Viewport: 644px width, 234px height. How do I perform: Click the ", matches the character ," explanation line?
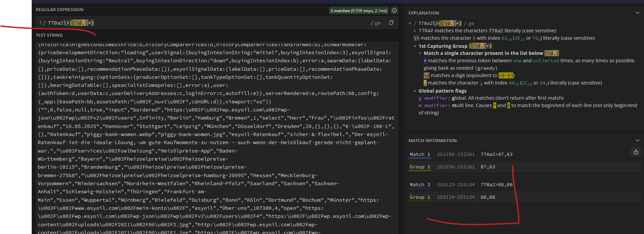[512, 83]
